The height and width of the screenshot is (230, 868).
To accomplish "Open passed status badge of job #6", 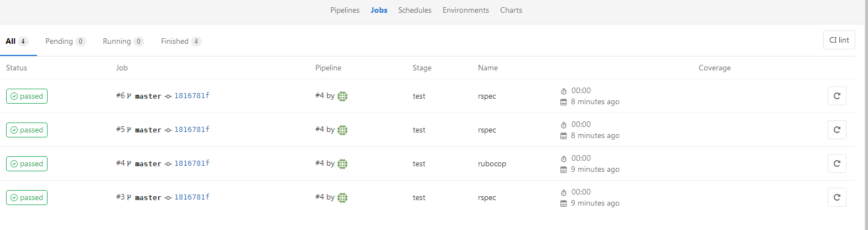I will [27, 96].
